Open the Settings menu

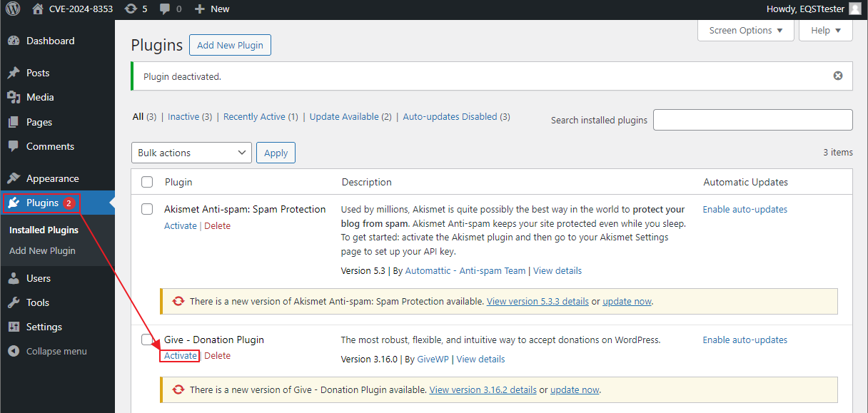point(44,327)
